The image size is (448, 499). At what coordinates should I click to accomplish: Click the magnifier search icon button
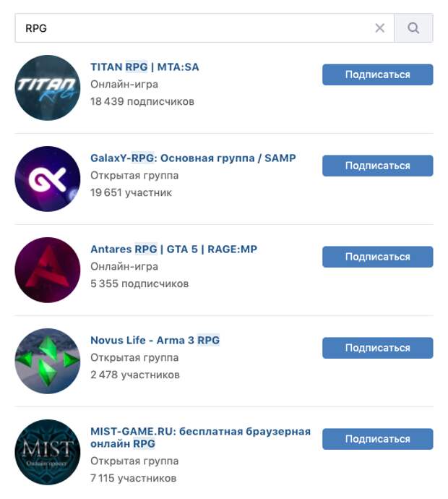[413, 28]
